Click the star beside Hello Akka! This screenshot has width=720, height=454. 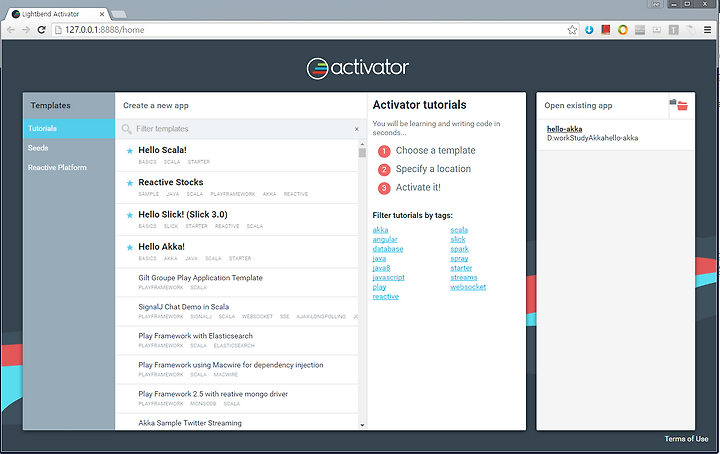(x=129, y=247)
